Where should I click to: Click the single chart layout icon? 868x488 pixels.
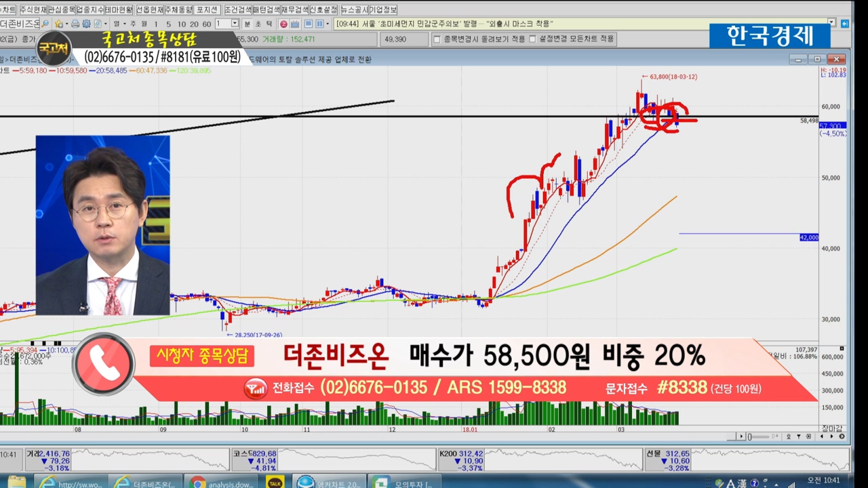tap(308, 24)
